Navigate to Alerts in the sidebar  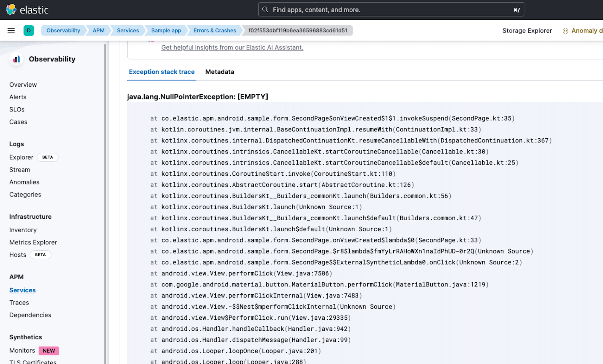(18, 97)
